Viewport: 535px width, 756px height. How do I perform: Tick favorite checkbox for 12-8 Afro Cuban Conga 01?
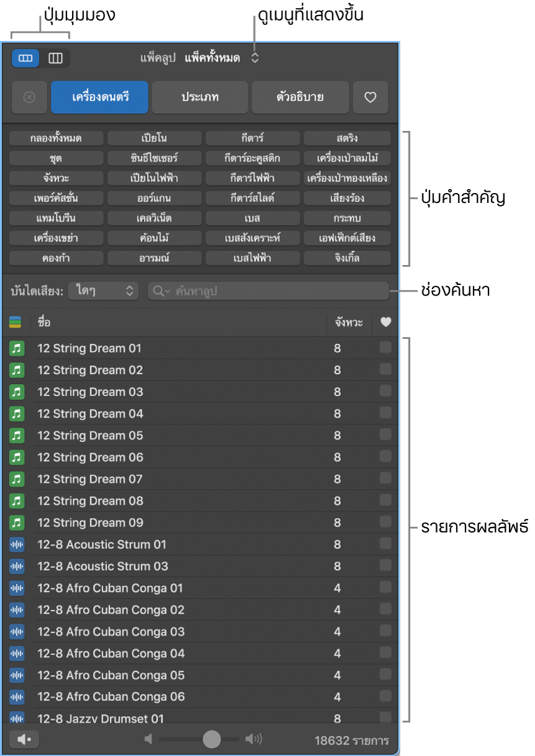tap(385, 587)
